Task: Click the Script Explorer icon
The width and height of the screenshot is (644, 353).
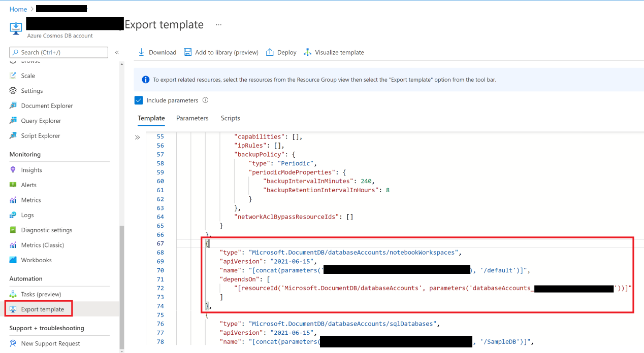Action: [13, 136]
